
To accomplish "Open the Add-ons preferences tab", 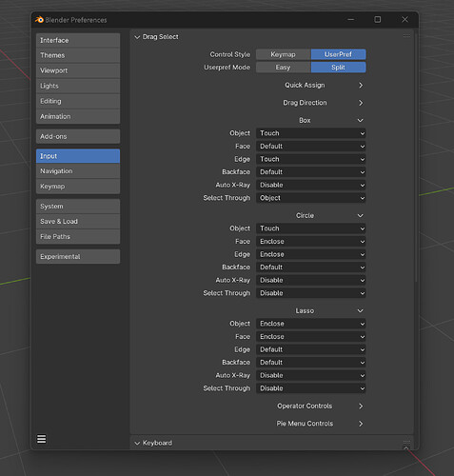I will point(78,136).
